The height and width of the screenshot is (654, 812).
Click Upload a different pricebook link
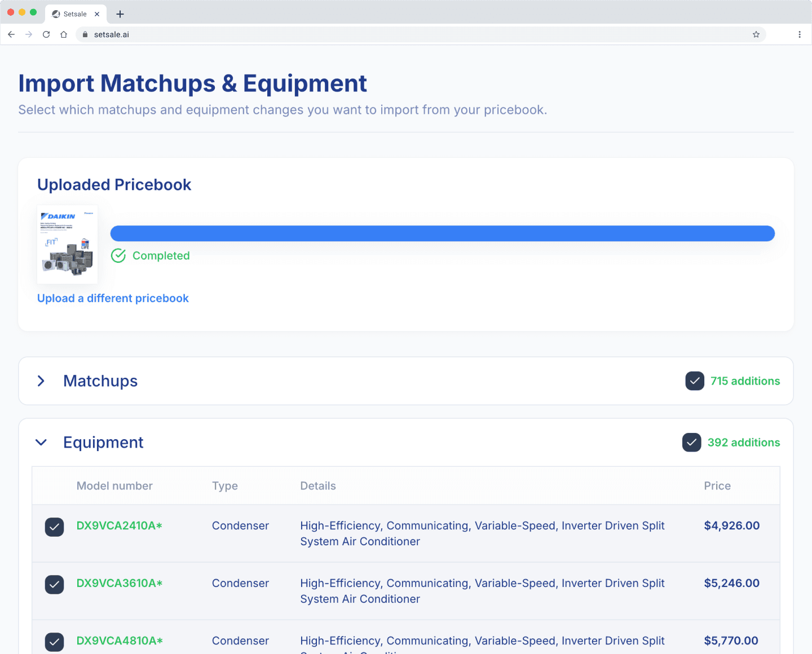[x=113, y=298]
